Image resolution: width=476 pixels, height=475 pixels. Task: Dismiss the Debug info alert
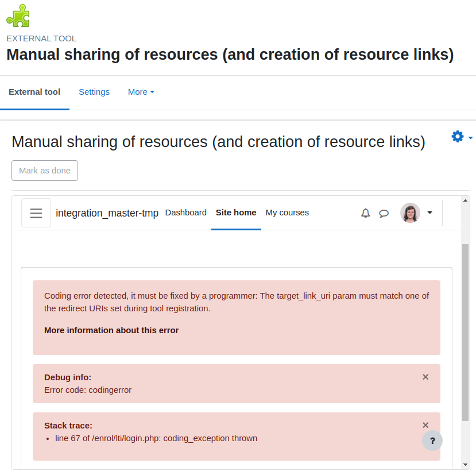click(x=425, y=377)
